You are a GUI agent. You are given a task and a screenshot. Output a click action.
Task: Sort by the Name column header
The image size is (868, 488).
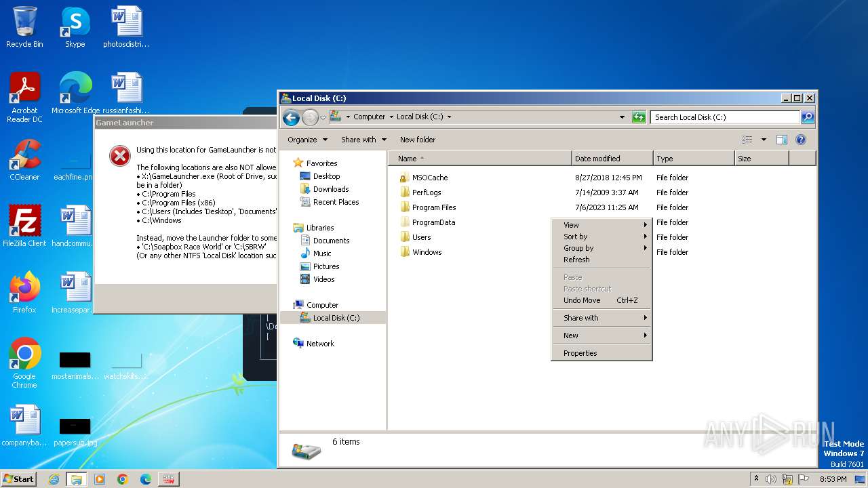pos(480,159)
